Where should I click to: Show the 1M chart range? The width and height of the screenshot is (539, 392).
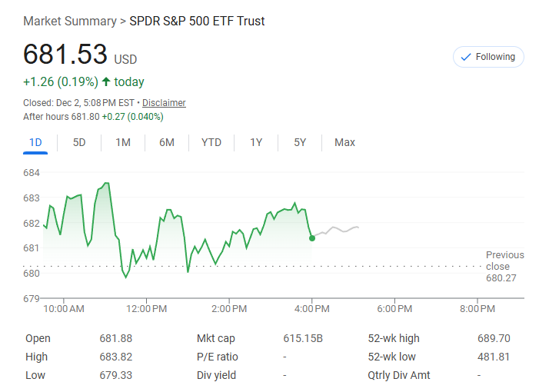coord(123,142)
